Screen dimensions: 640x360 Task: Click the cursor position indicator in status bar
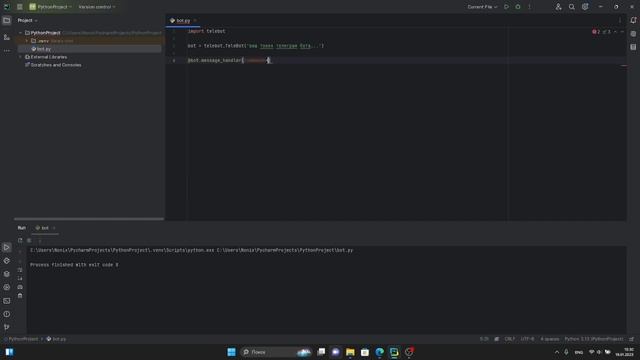pyautogui.click(x=484, y=339)
